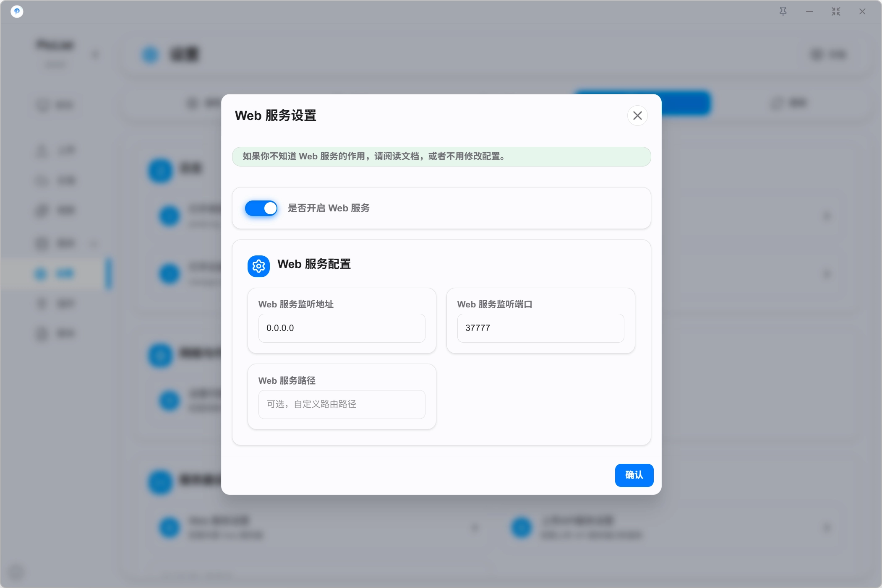Click the 确认 button
The width and height of the screenshot is (882, 588).
pyautogui.click(x=634, y=475)
